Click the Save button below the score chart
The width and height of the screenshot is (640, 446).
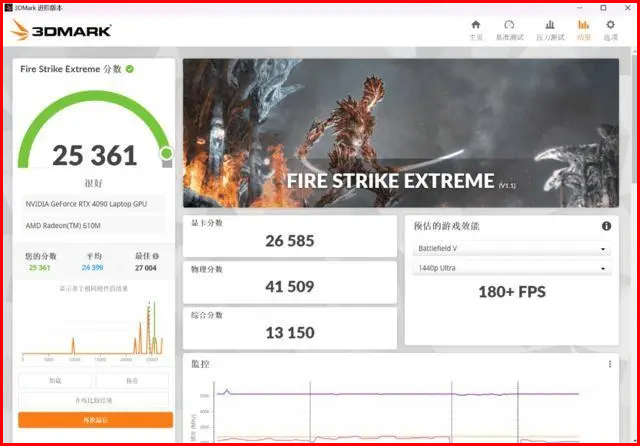[132, 381]
